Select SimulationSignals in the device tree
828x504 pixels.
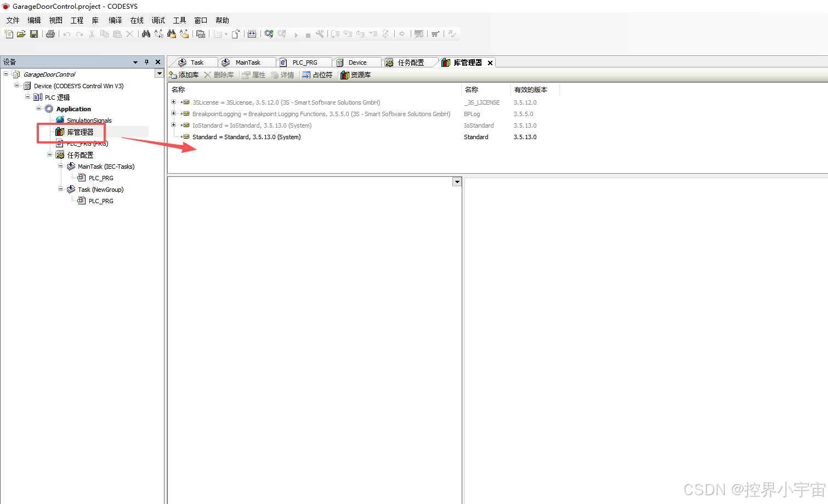coord(89,121)
